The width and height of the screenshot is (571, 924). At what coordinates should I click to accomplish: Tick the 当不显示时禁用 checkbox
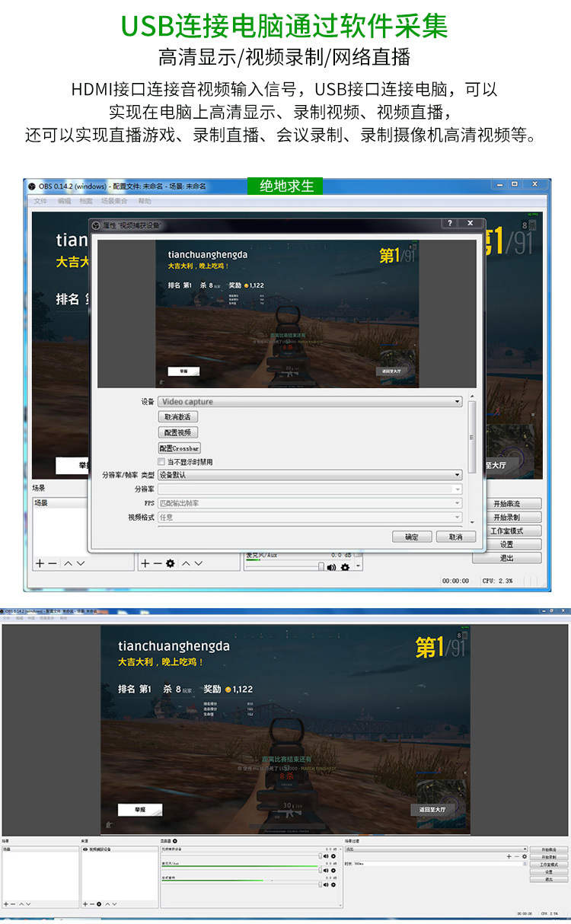click(161, 461)
